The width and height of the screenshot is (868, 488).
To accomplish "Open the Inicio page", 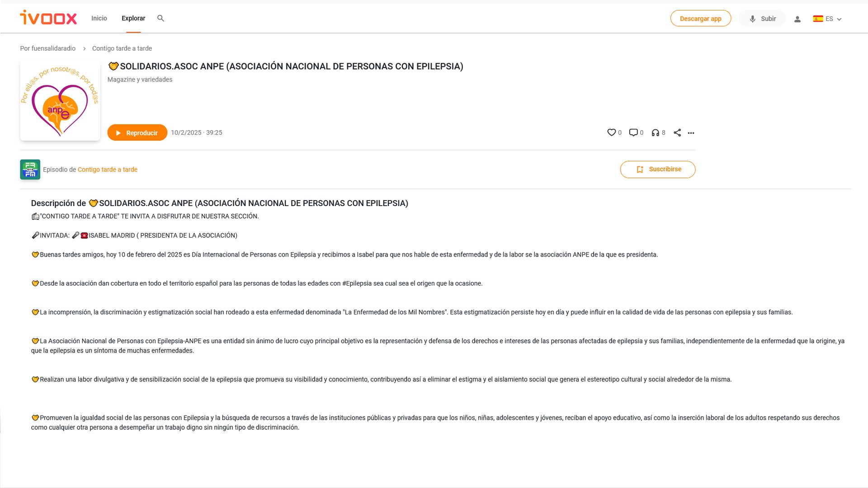I will [x=99, y=18].
